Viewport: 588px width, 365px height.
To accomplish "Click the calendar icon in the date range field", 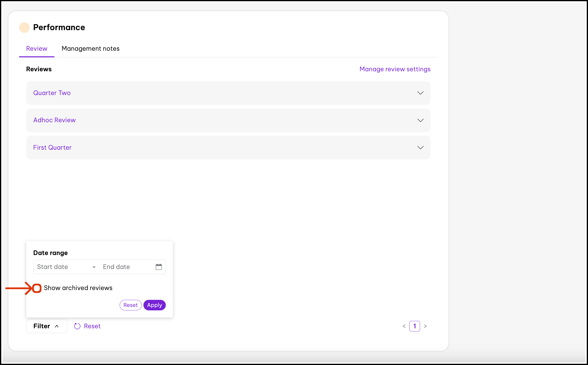I will [x=159, y=267].
